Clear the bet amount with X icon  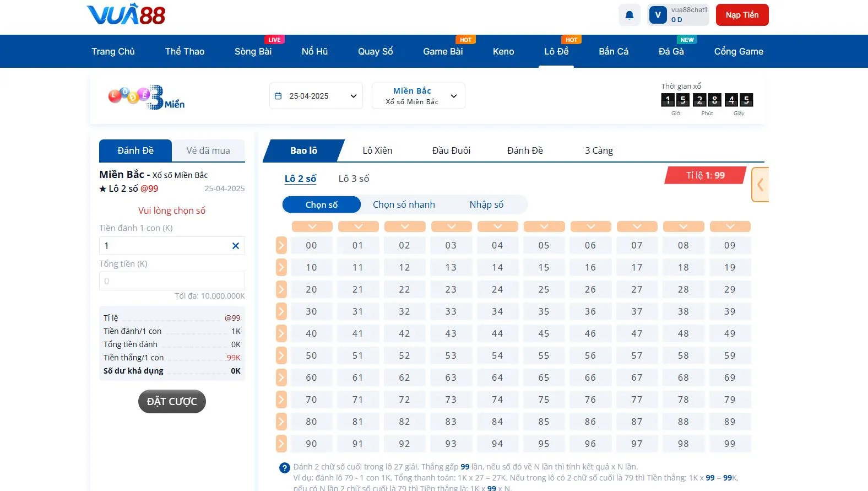235,246
